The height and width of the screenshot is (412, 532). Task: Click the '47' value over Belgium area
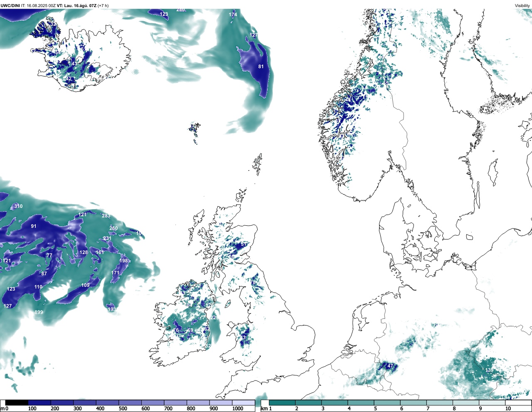click(390, 366)
